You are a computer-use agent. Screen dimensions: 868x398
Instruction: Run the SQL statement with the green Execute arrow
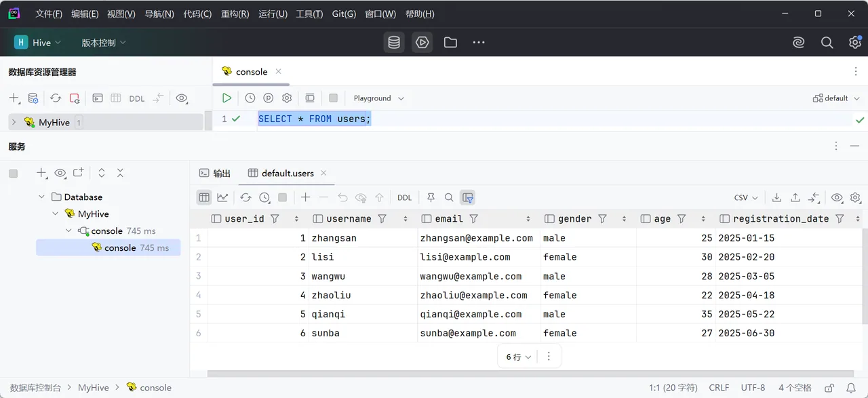(x=227, y=98)
